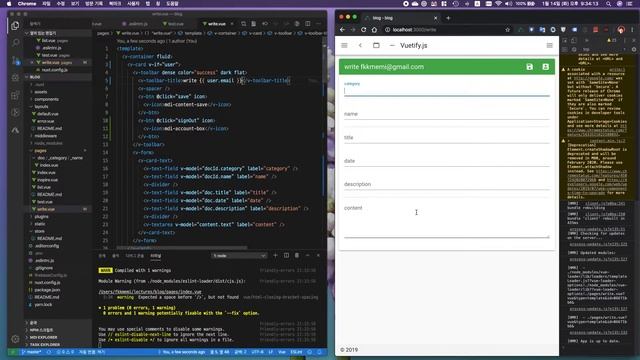Select the terminal tab in the panel
Viewport: 640px width, 360px height.
coord(156,256)
